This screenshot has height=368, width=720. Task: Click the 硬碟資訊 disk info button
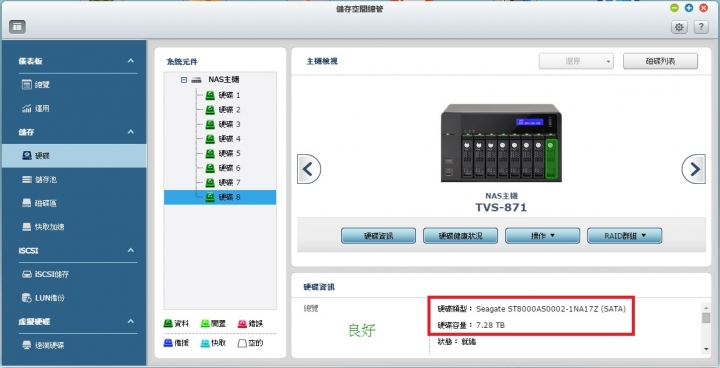[378, 236]
